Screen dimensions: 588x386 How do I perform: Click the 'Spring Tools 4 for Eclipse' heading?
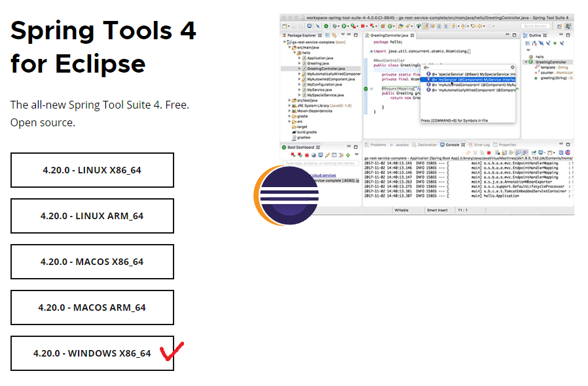(103, 47)
